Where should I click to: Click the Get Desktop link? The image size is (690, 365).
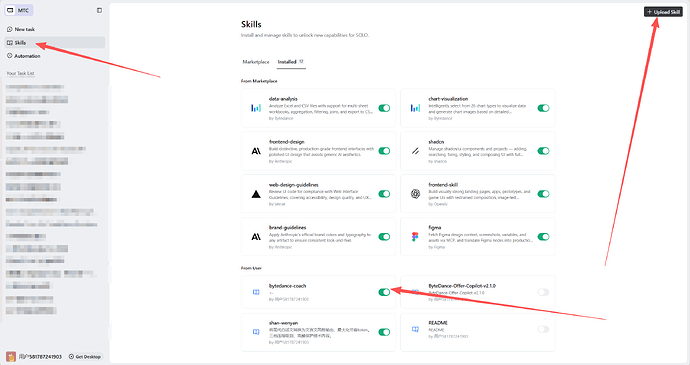(x=85, y=357)
